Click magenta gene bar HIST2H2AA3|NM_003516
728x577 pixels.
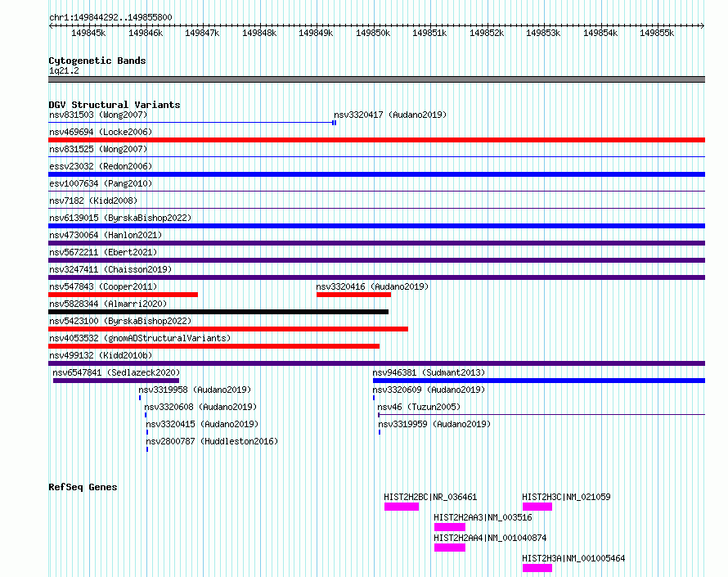[450, 527]
